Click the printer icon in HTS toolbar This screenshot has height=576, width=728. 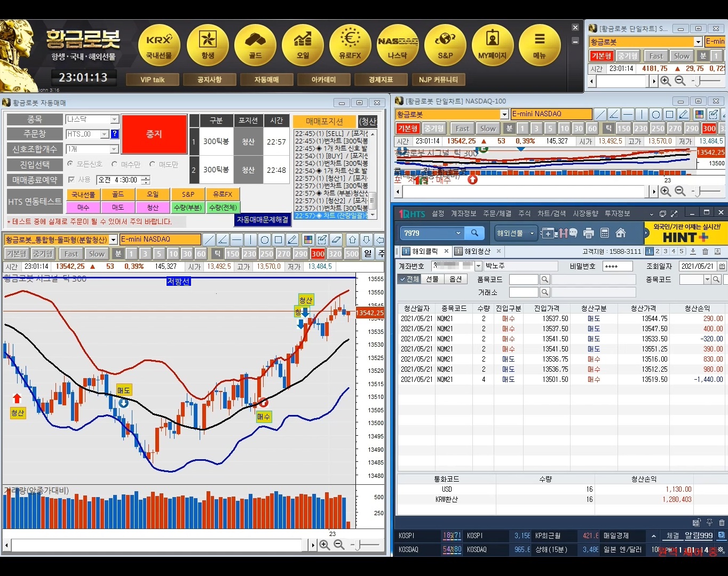[589, 233]
